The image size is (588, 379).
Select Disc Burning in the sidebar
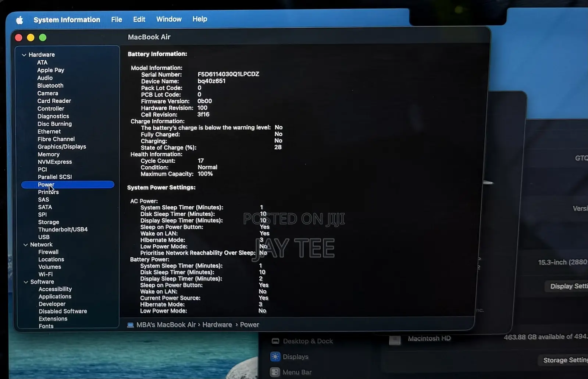(x=54, y=124)
